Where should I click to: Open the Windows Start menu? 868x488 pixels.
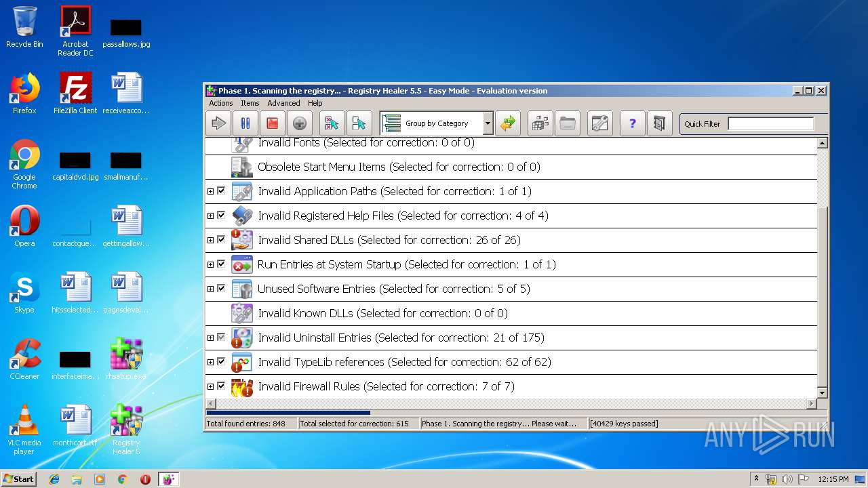point(18,479)
